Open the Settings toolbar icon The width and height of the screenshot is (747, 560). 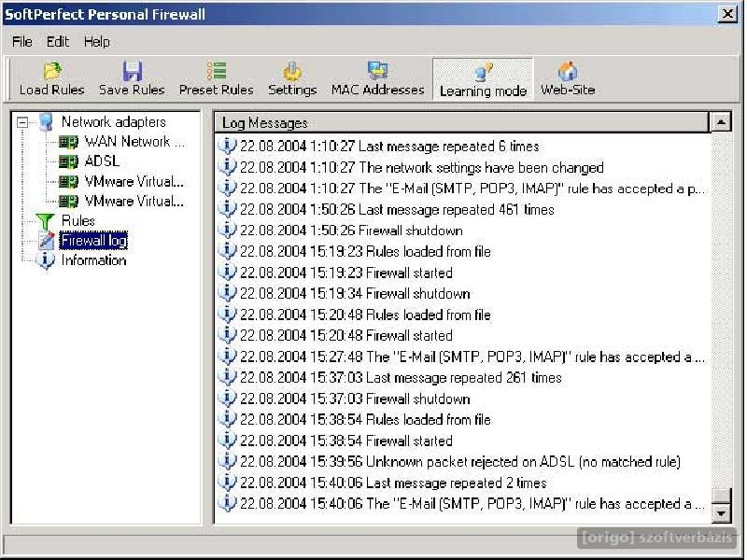(x=292, y=71)
